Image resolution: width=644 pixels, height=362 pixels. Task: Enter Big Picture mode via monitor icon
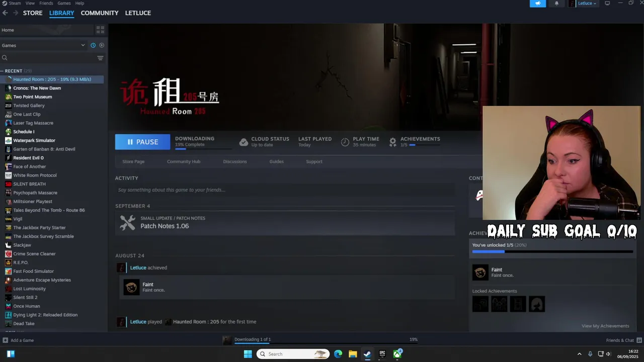(607, 3)
